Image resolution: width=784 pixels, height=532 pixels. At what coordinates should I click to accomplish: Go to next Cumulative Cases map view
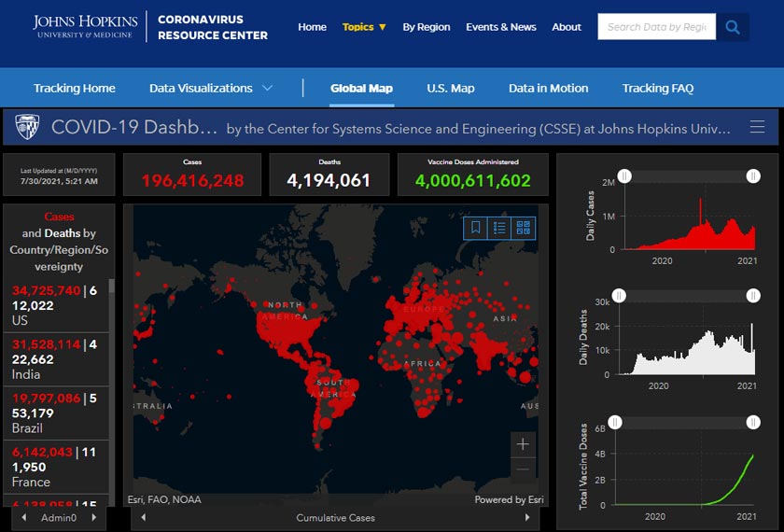tap(528, 517)
